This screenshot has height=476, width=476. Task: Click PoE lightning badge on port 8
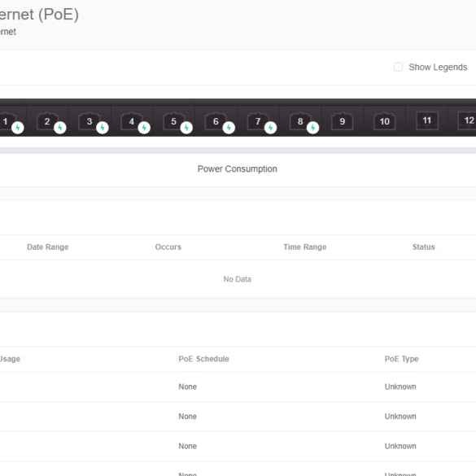312,128
